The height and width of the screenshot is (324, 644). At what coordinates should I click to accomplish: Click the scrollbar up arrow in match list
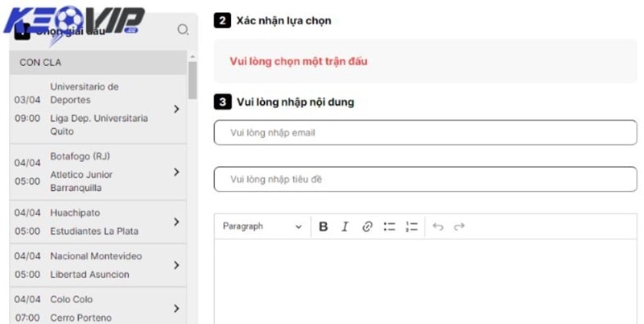192,56
